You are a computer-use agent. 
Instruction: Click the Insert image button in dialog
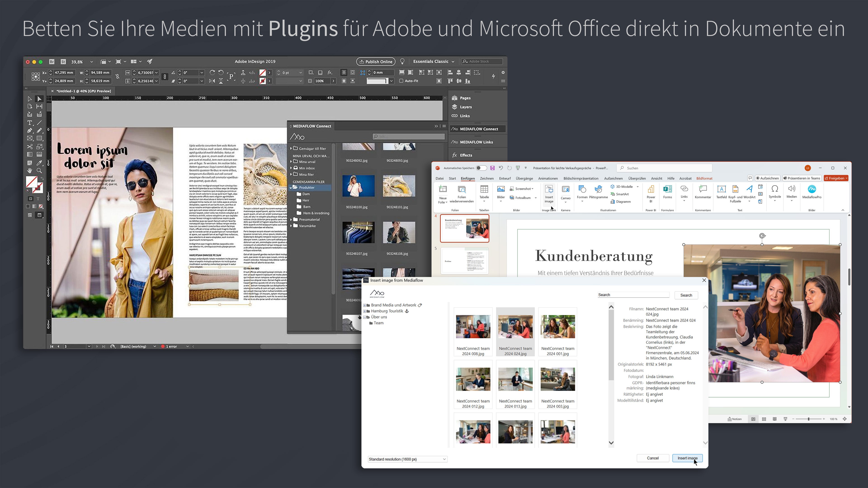point(687,458)
